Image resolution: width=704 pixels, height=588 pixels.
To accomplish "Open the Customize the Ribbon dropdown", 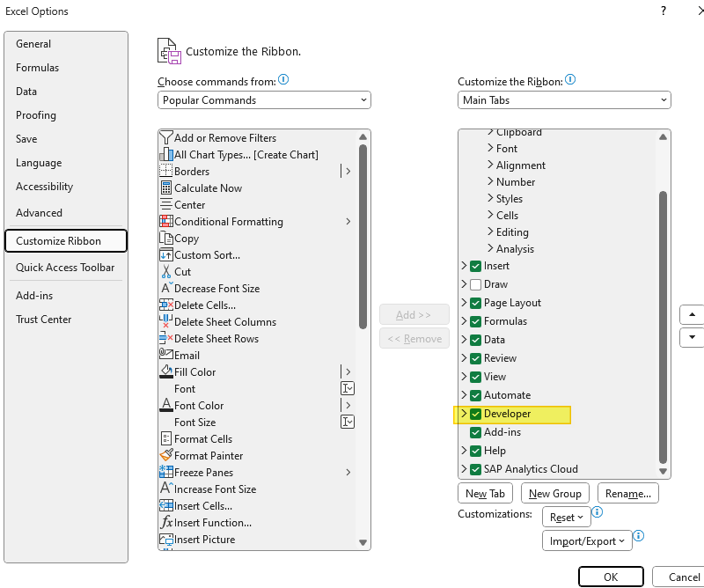I will (564, 100).
